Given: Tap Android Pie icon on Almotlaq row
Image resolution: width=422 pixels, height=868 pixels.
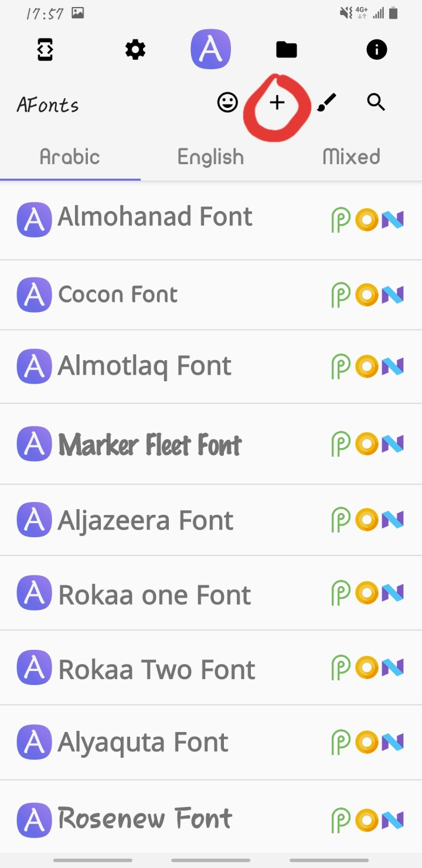Looking at the screenshot, I should (x=341, y=367).
